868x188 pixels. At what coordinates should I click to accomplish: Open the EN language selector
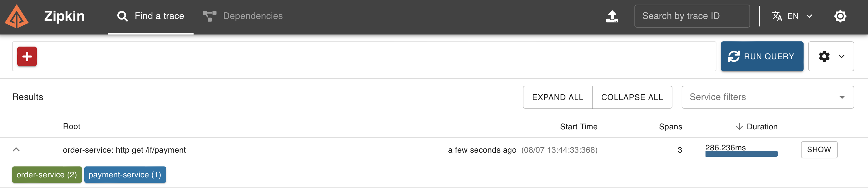(x=793, y=16)
